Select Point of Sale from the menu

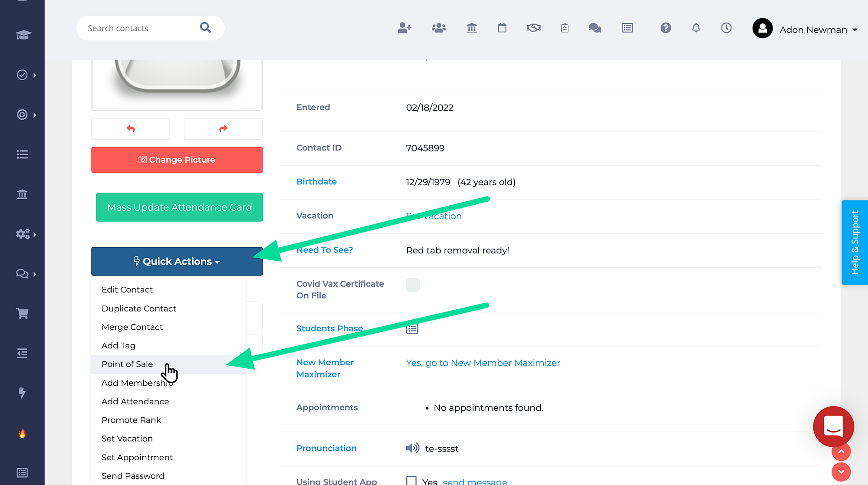click(127, 364)
